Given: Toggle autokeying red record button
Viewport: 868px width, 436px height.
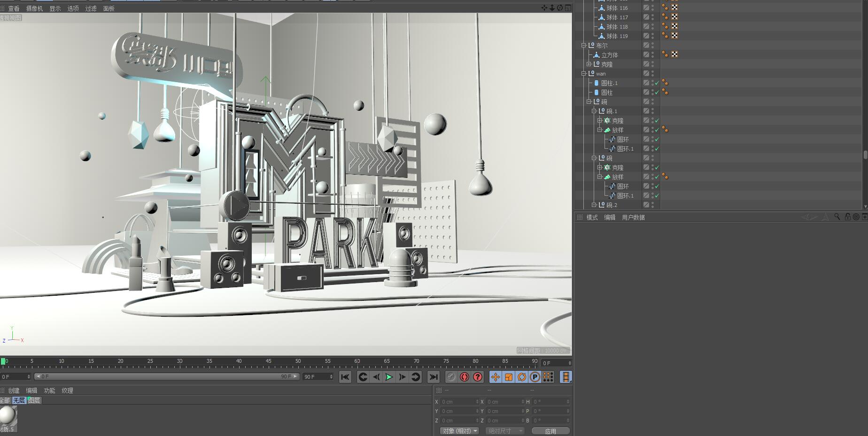Looking at the screenshot, I should point(465,377).
